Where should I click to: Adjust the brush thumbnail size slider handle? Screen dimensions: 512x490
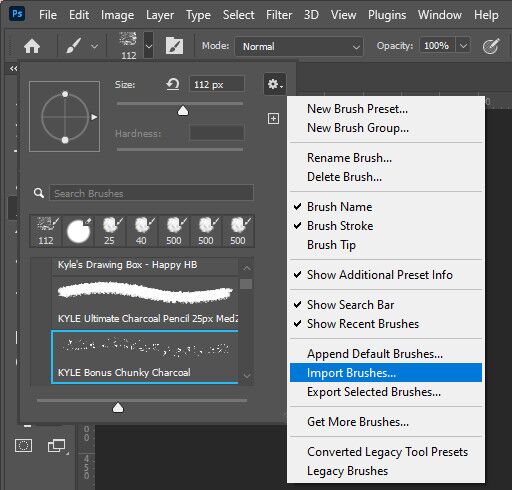pos(118,407)
